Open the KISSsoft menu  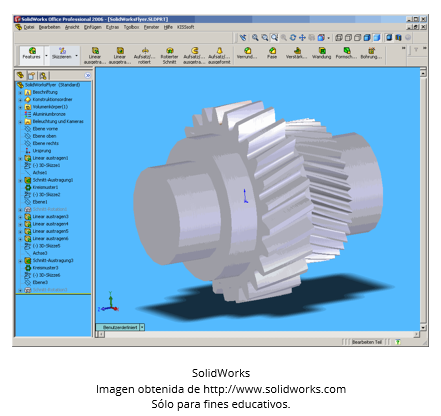coord(185,27)
